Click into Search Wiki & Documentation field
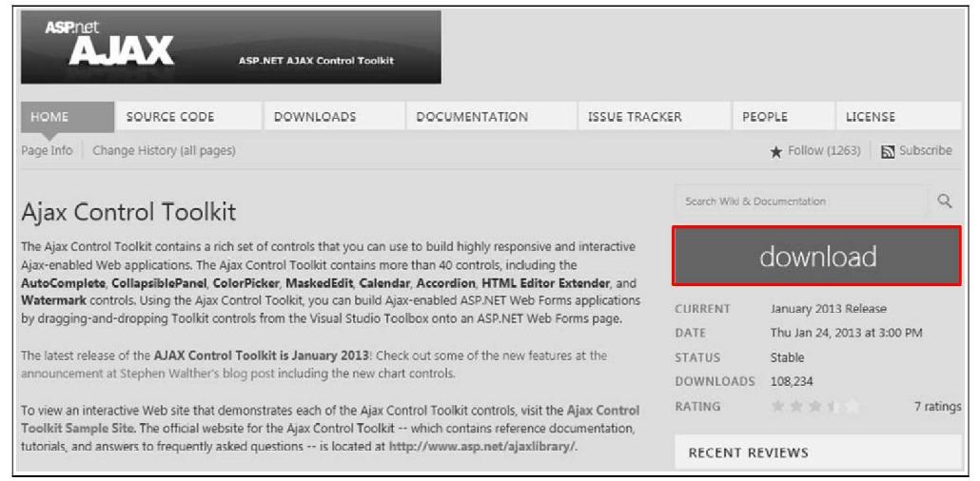Screen dimensions: 980x481 (x=801, y=202)
